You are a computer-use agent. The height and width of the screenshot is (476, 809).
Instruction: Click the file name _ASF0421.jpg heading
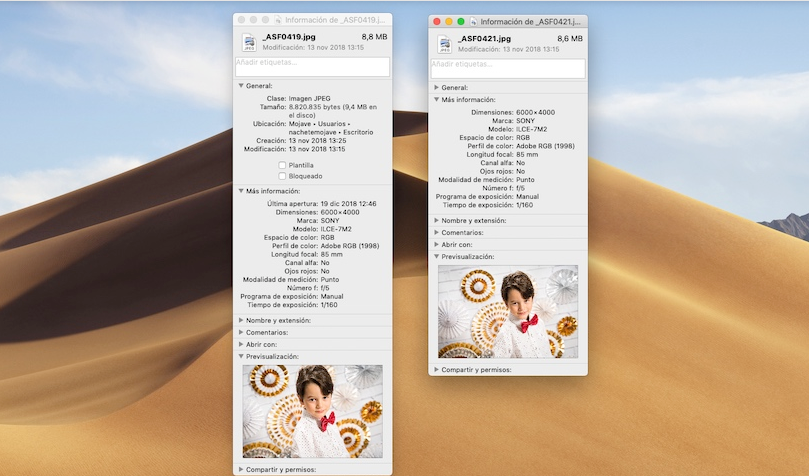click(484, 39)
